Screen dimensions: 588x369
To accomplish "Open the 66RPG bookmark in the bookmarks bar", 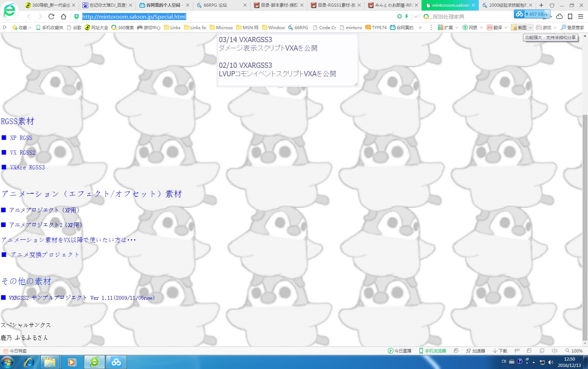I will (298, 27).
